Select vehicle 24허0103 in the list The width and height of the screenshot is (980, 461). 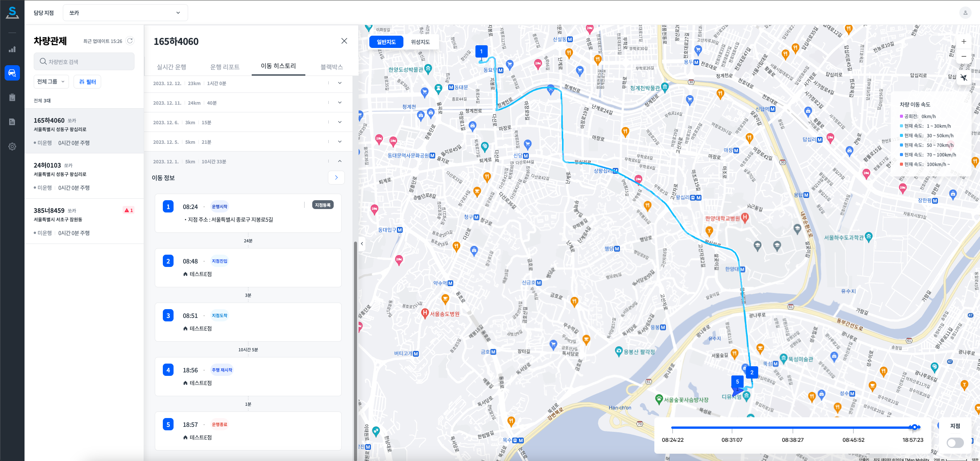coord(84,176)
